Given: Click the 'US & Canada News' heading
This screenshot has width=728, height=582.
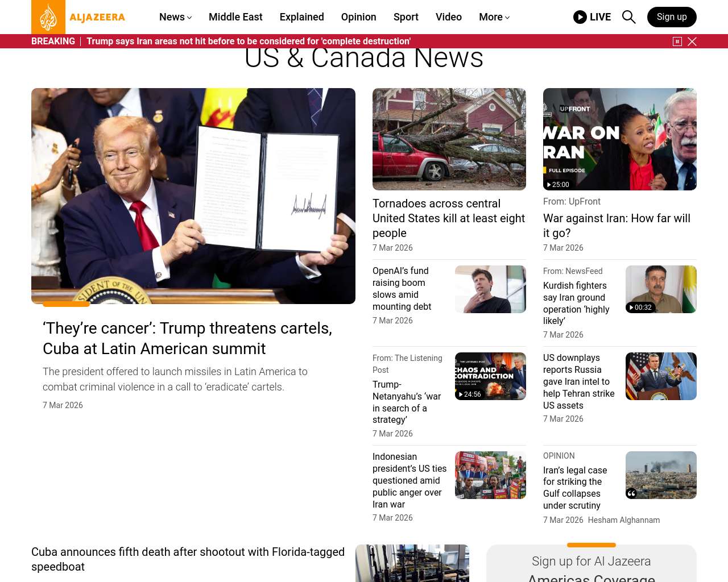Looking at the screenshot, I should click(x=364, y=57).
